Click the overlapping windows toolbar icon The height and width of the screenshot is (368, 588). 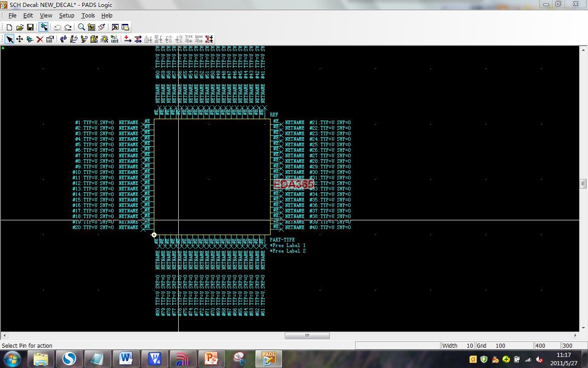pos(125,27)
